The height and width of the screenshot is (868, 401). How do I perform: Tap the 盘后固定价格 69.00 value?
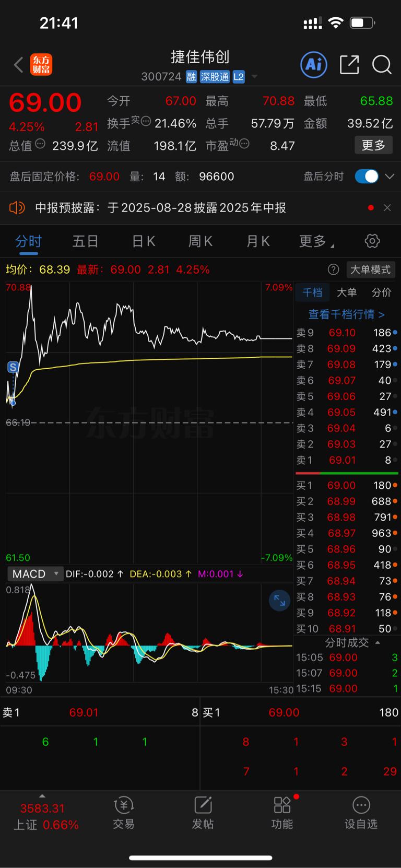coord(104,177)
